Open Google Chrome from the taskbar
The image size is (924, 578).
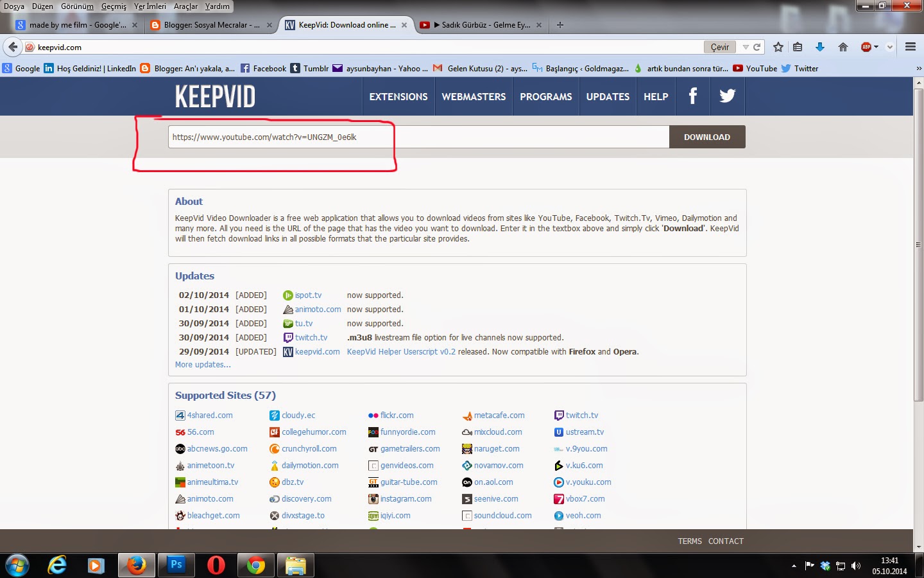click(255, 565)
